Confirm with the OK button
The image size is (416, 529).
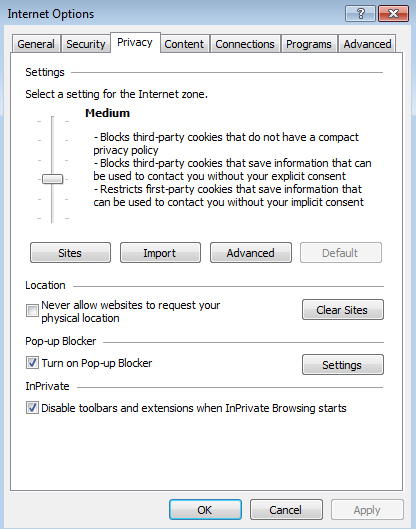pyautogui.click(x=205, y=510)
